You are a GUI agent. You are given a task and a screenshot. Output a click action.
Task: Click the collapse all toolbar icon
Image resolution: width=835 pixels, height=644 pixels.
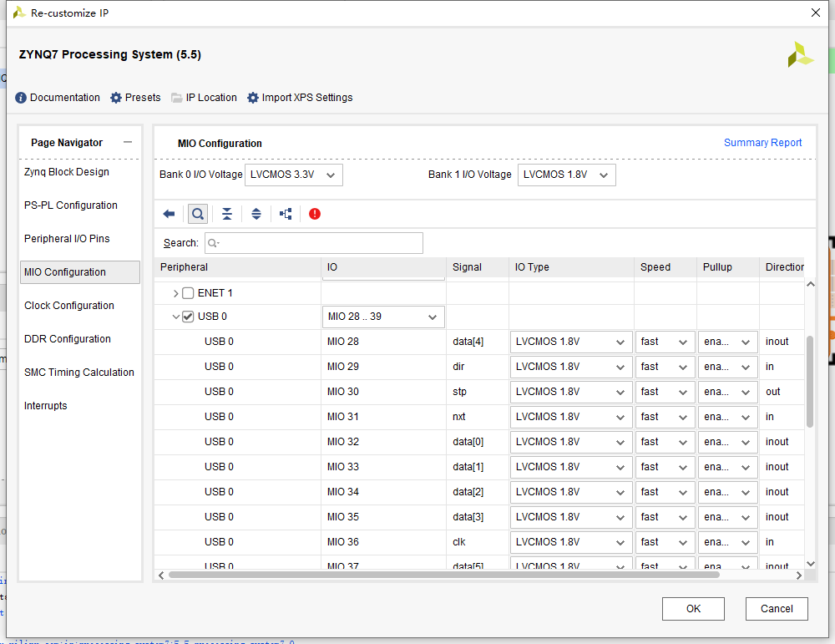pyautogui.click(x=227, y=214)
